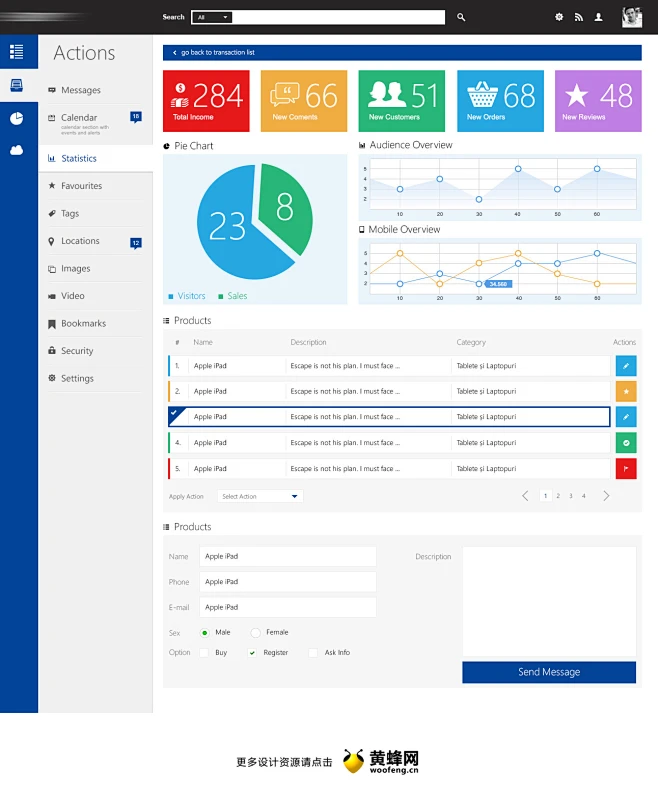Click the orange star action for row 2
The width and height of the screenshot is (658, 800).
point(626,391)
